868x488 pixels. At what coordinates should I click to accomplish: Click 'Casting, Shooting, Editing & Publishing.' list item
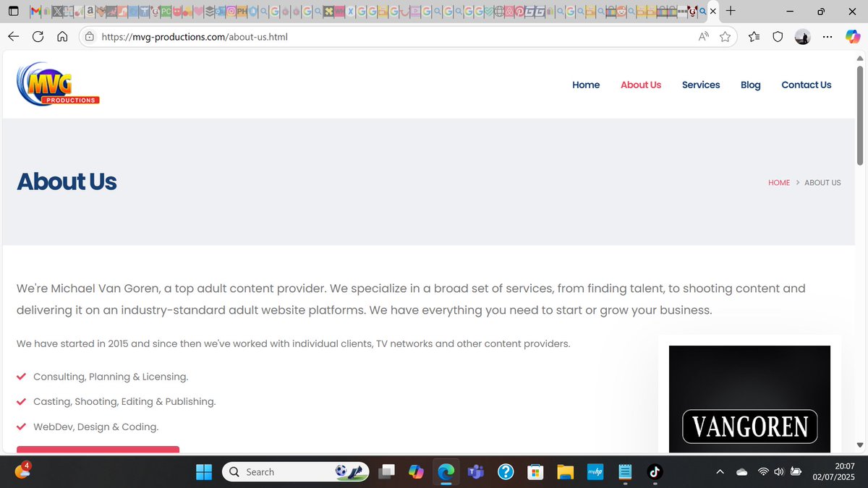[124, 401]
